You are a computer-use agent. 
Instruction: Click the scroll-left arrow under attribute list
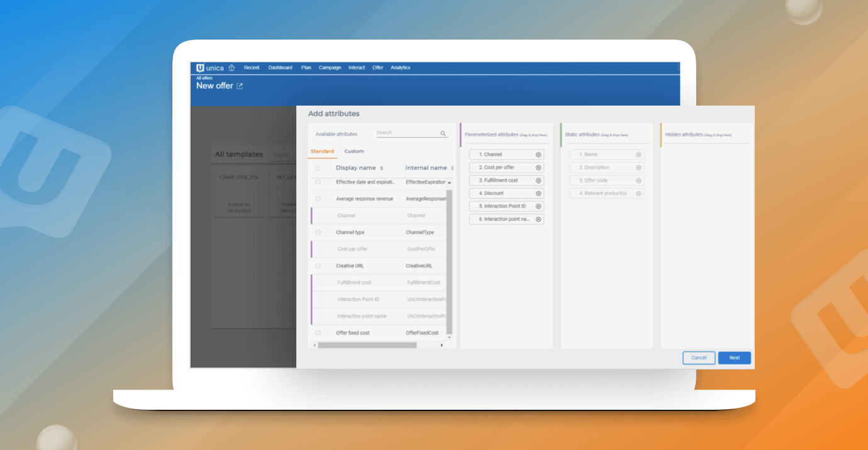click(314, 345)
